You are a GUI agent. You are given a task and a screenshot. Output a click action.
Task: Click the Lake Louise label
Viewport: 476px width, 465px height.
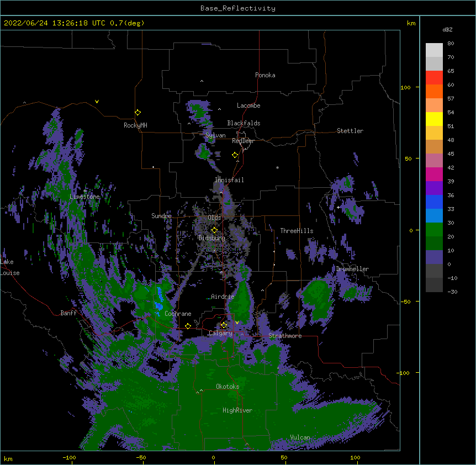[x=10, y=267]
